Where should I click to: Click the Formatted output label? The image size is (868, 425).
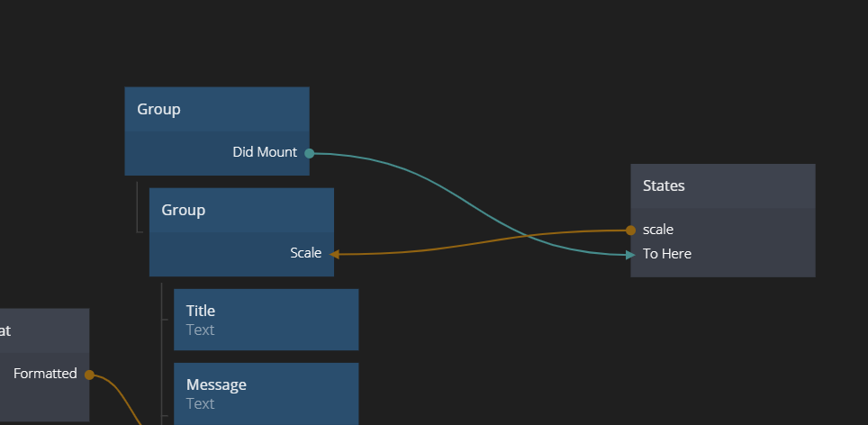pos(45,374)
